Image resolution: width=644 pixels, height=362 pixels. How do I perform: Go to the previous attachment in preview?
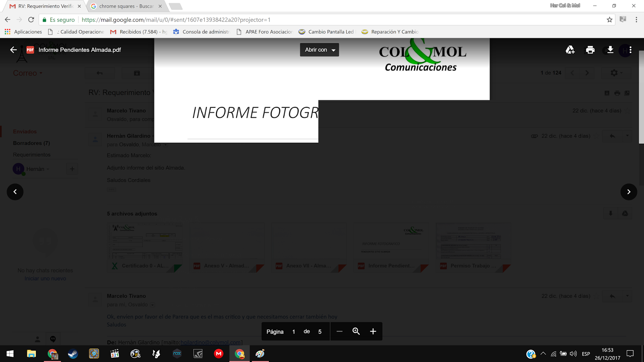pos(15,192)
